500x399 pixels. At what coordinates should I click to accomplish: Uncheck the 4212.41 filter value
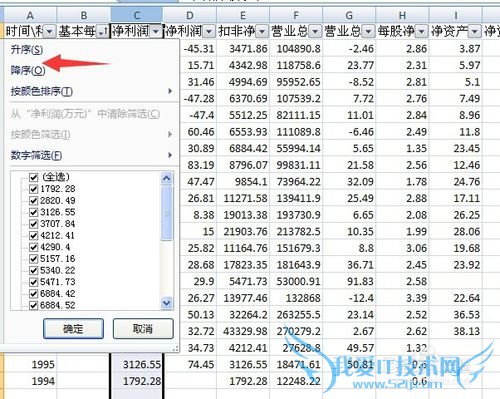tap(33, 235)
